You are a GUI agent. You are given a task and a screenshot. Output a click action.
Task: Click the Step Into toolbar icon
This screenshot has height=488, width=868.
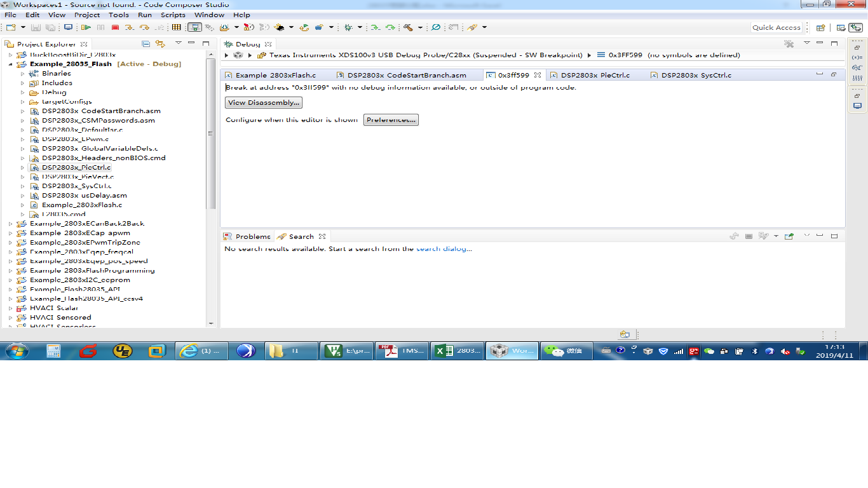pos(130,27)
